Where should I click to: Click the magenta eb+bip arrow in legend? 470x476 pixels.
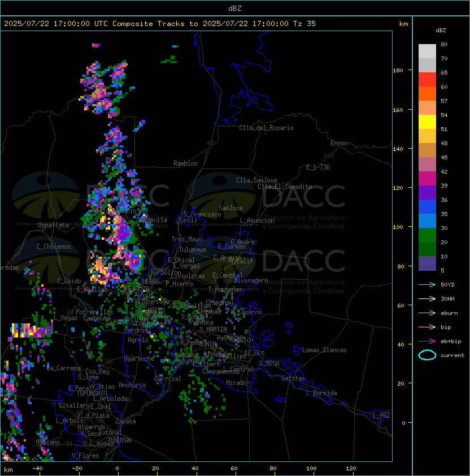tap(427, 341)
